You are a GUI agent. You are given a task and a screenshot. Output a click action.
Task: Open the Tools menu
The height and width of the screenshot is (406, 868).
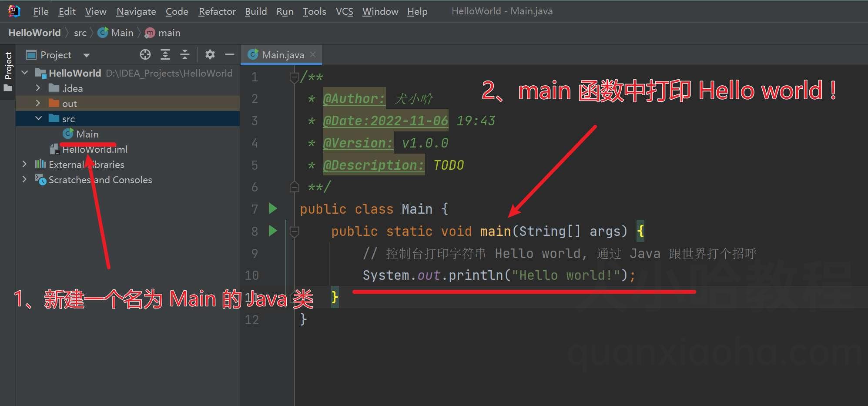[315, 11]
